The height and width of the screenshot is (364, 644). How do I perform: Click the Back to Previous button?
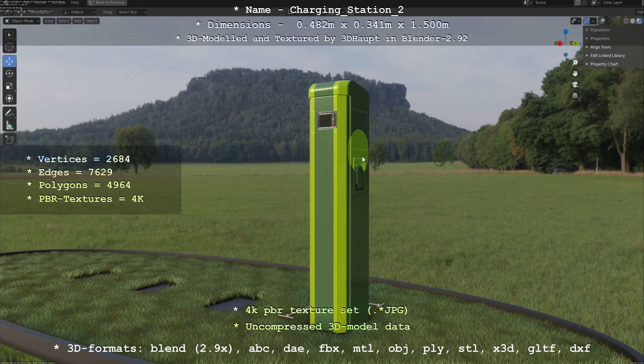[x=107, y=2]
